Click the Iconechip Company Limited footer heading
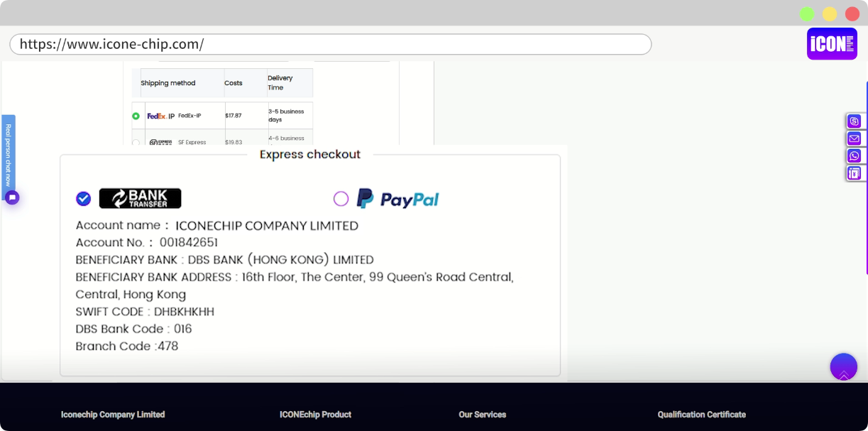 coord(113,415)
